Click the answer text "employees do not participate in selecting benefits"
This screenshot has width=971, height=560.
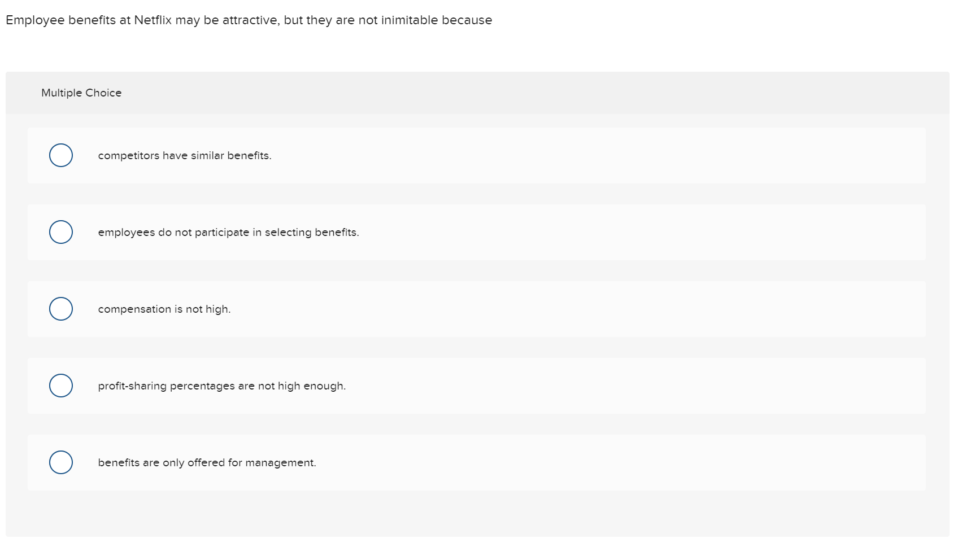coord(228,232)
